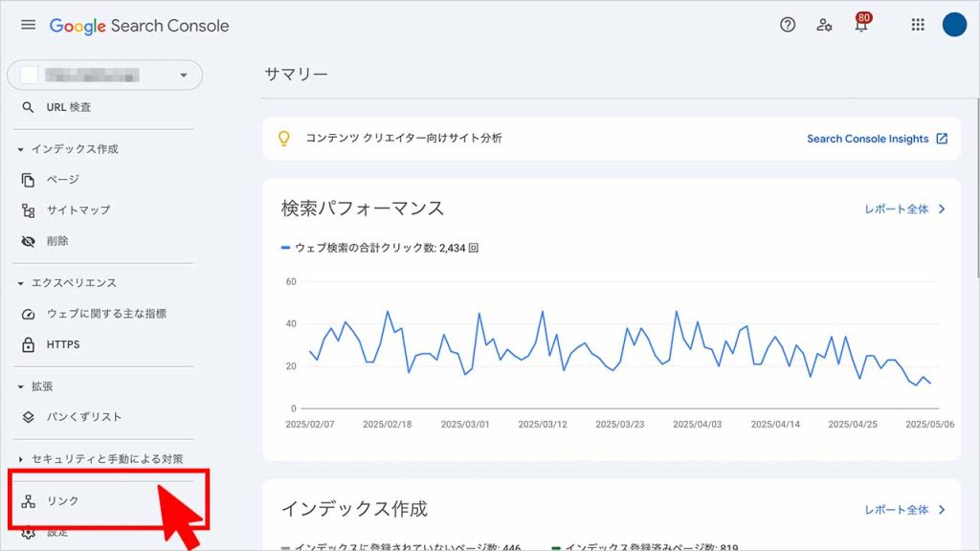Click the 2025/03/12 date axis label

tap(543, 424)
